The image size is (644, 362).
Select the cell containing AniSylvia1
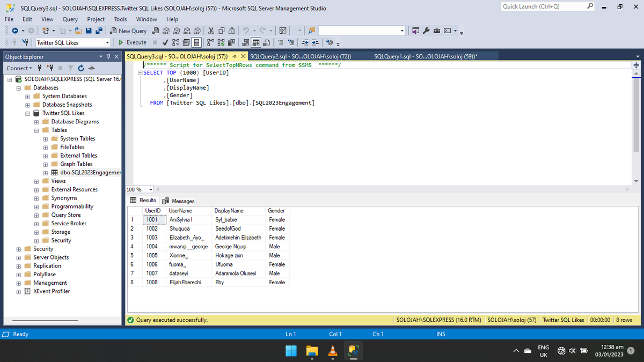coord(190,220)
